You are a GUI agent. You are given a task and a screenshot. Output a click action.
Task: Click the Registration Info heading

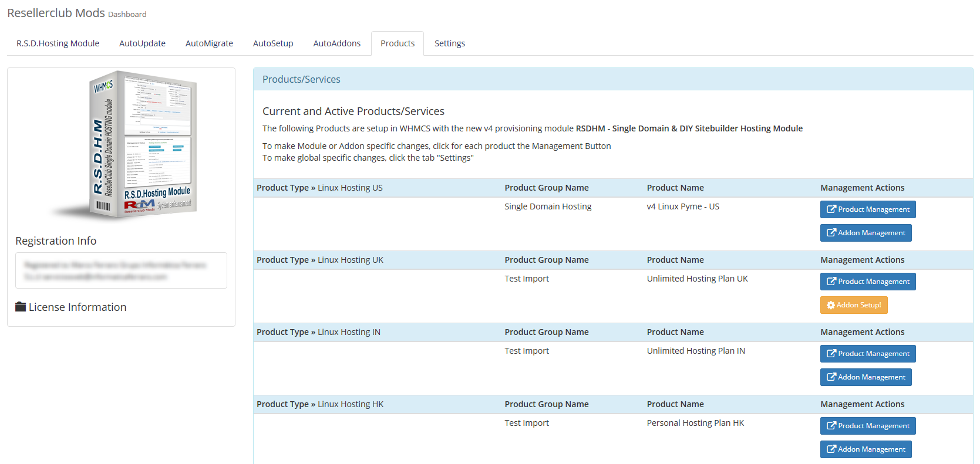click(56, 241)
